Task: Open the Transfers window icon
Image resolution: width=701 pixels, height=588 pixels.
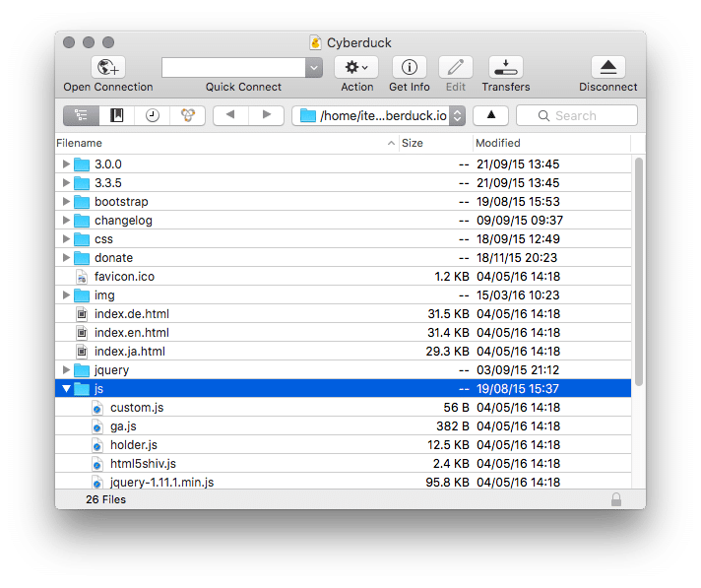Action: coord(505,67)
